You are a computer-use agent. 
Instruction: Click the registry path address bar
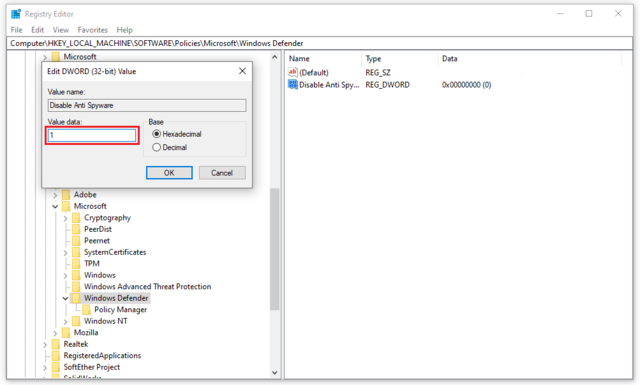point(320,43)
